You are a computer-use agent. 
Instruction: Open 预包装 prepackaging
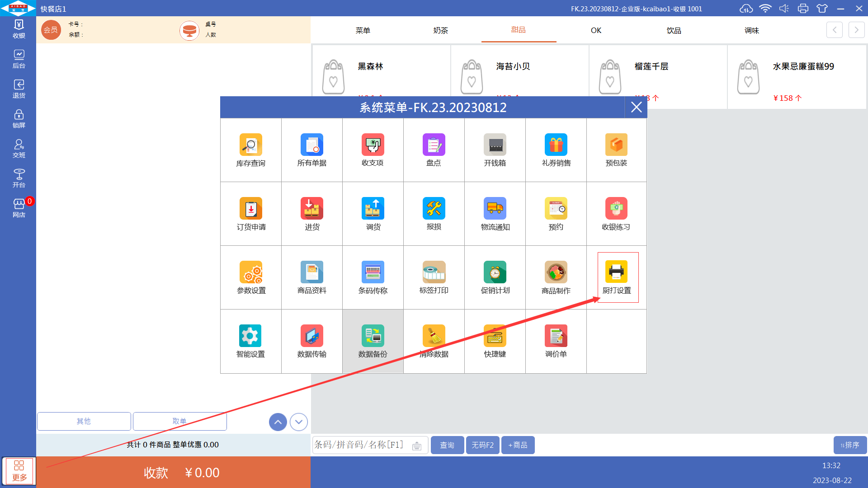tap(617, 150)
